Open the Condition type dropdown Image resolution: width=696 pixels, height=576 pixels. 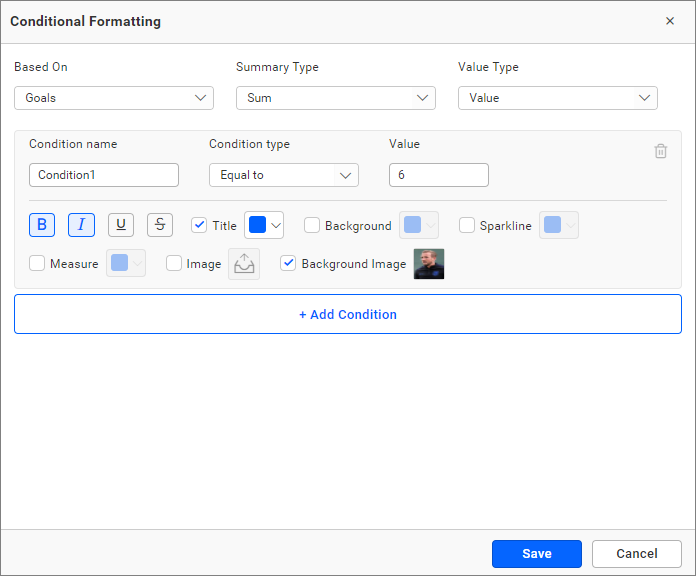pos(284,175)
